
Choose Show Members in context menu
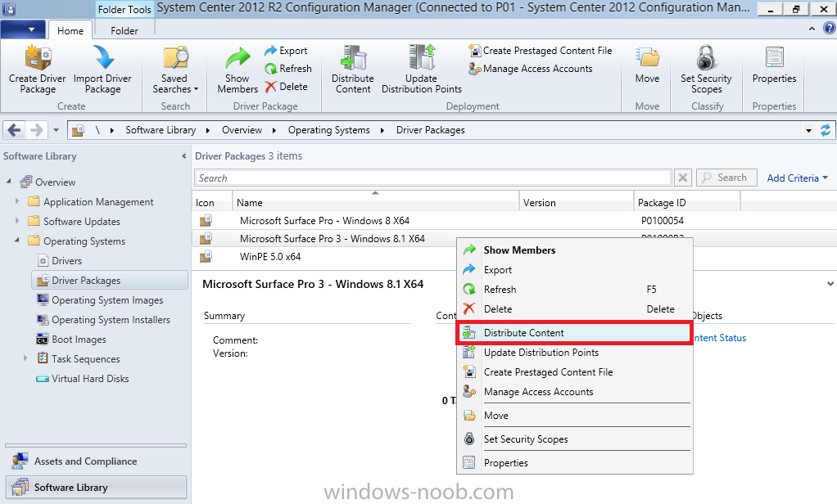574,250
